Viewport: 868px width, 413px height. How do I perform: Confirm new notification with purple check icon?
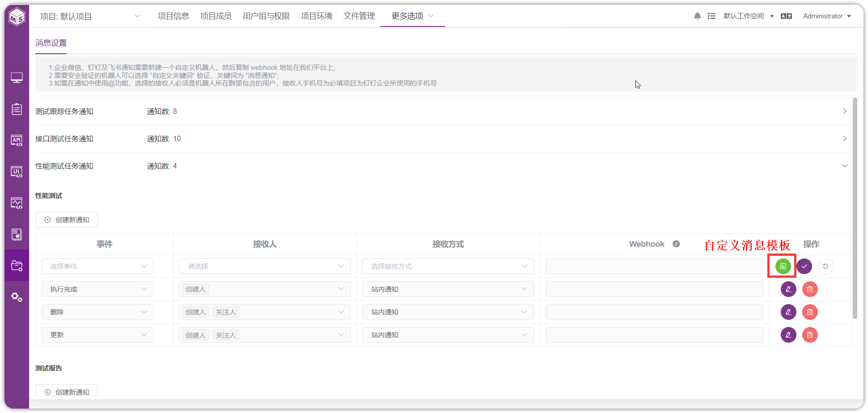coord(804,266)
